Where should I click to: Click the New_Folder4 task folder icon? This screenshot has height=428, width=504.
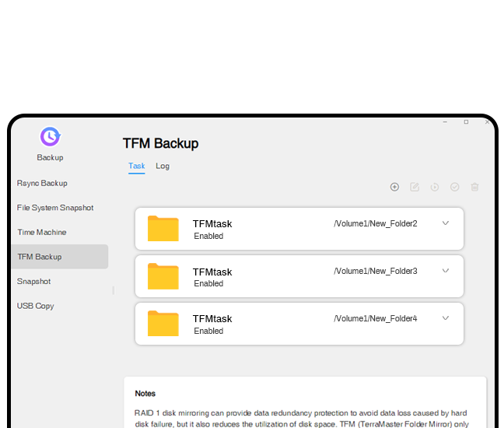coord(163,324)
